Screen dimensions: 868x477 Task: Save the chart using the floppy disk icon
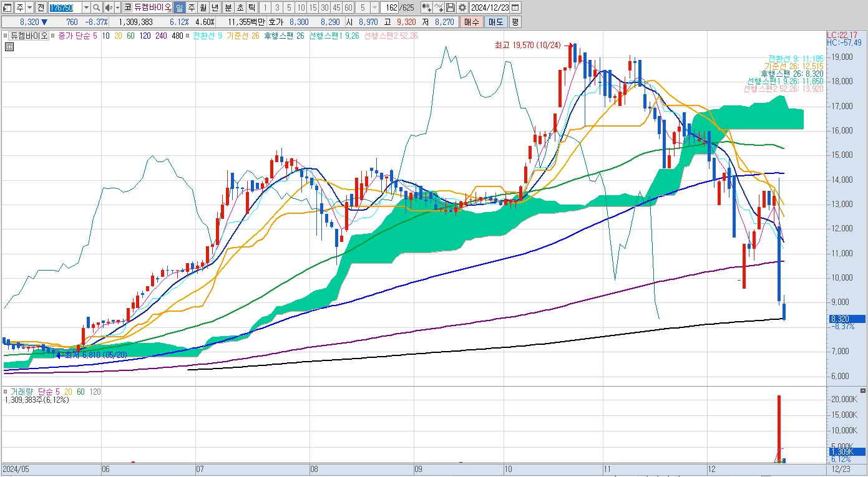(x=450, y=7)
